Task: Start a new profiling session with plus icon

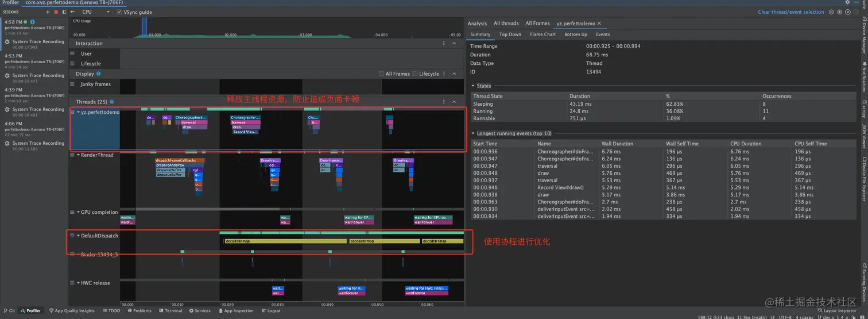Action: point(48,12)
